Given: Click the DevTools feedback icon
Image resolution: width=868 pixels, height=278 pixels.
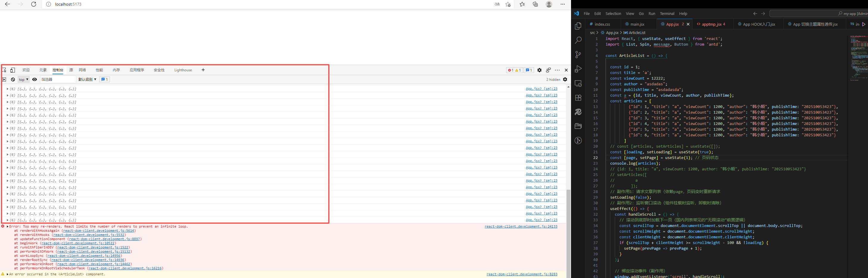Looking at the screenshot, I should pos(548,70).
